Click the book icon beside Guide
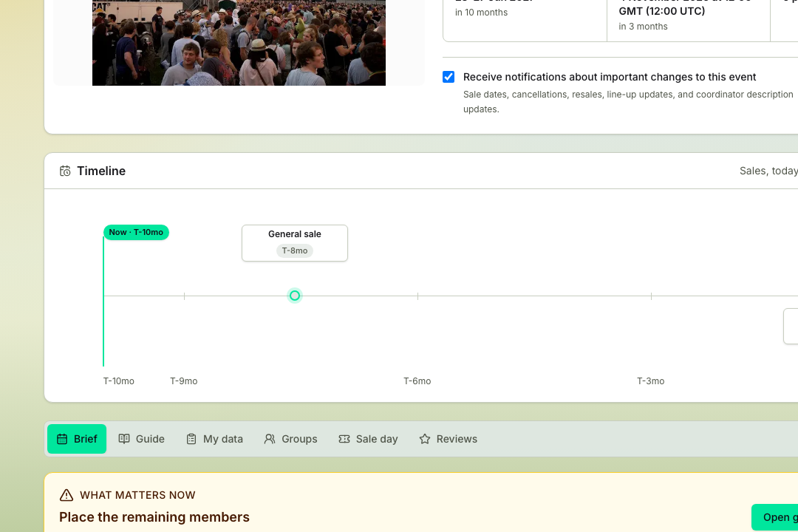This screenshot has width=798, height=532. [124, 439]
